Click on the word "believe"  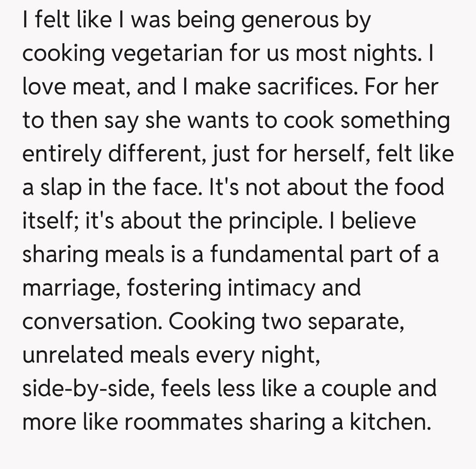click(x=378, y=221)
